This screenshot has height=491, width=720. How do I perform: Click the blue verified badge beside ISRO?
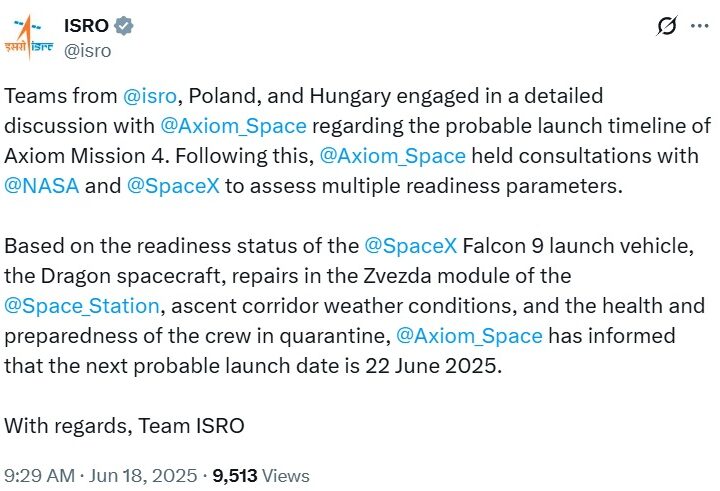point(124,25)
